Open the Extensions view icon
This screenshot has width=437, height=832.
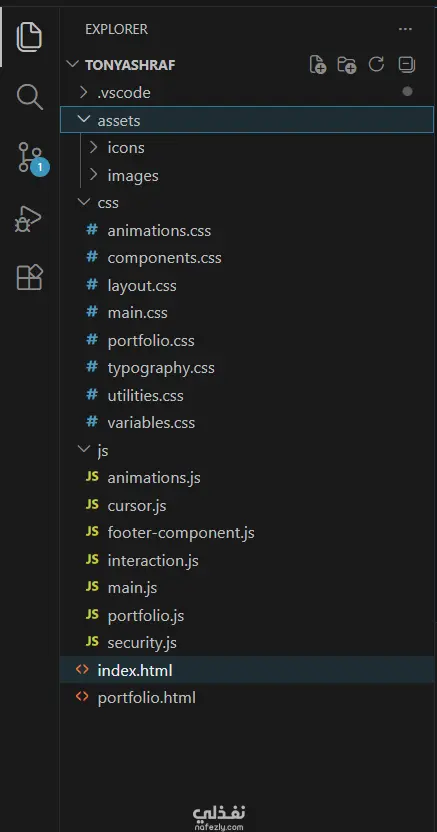[x=29, y=277]
